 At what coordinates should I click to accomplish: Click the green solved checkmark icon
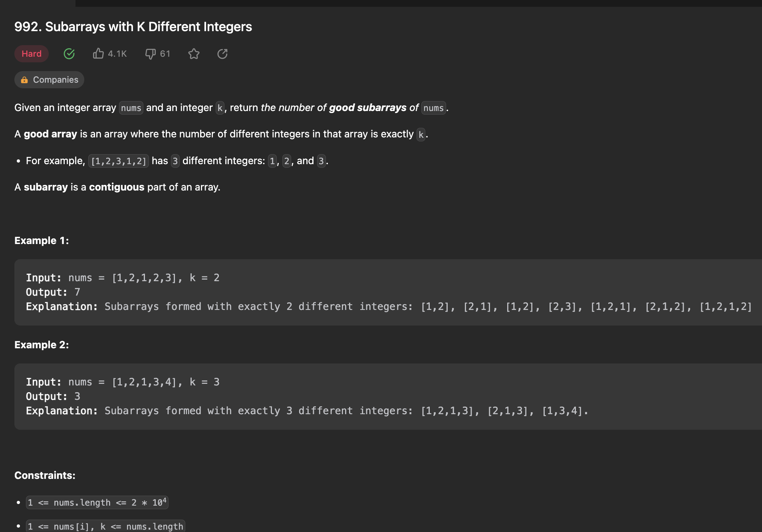click(x=69, y=54)
